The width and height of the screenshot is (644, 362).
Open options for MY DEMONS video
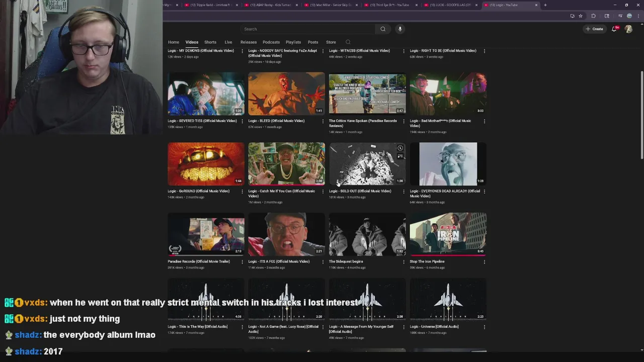[x=242, y=51]
